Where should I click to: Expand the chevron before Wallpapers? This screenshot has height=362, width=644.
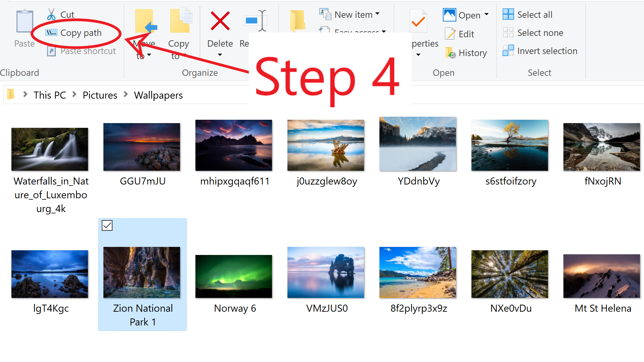(126, 95)
